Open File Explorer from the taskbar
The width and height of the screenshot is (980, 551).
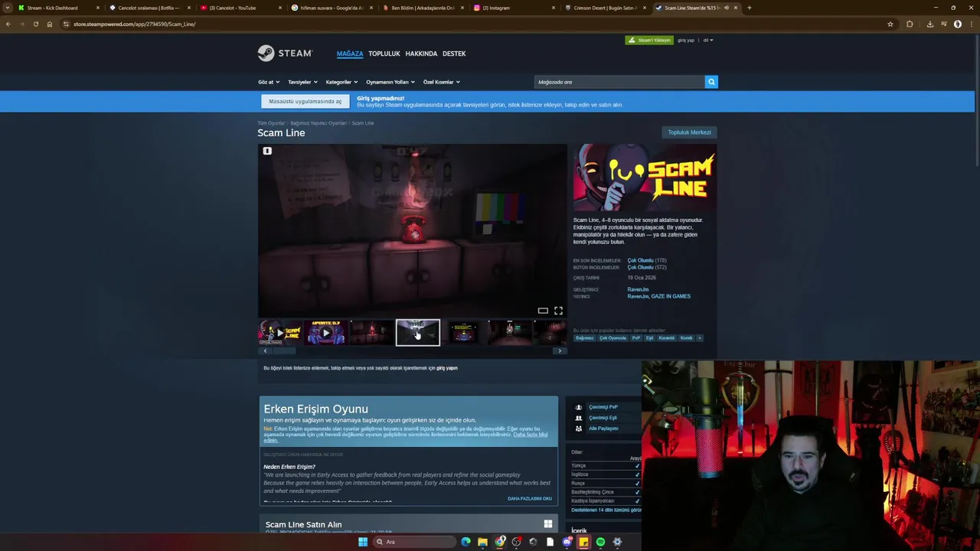click(482, 542)
